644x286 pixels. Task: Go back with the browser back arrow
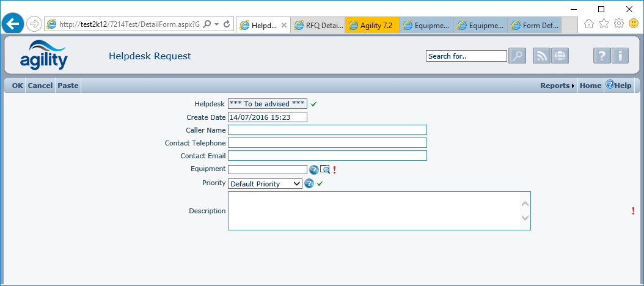[13, 24]
